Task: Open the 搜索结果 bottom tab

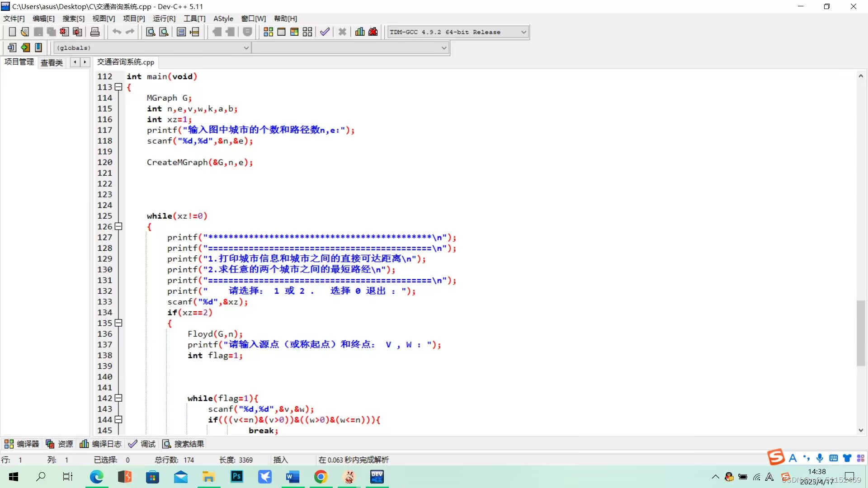Action: pos(183,444)
